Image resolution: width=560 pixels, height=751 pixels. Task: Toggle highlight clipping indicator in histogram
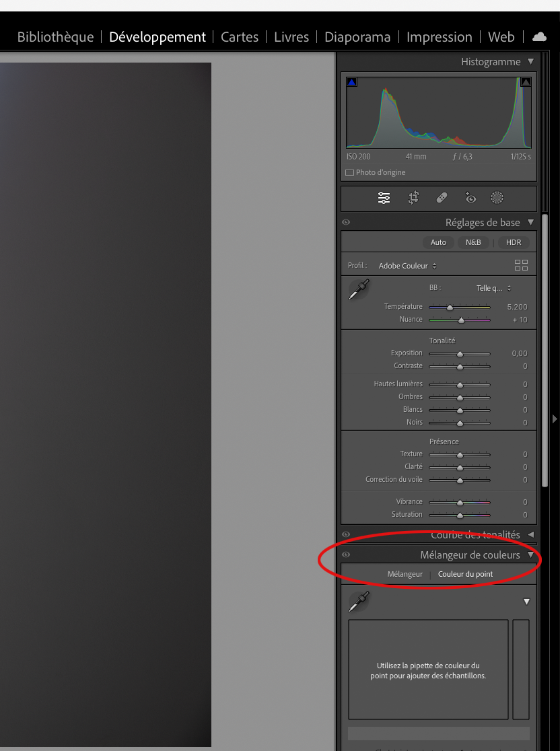[526, 82]
